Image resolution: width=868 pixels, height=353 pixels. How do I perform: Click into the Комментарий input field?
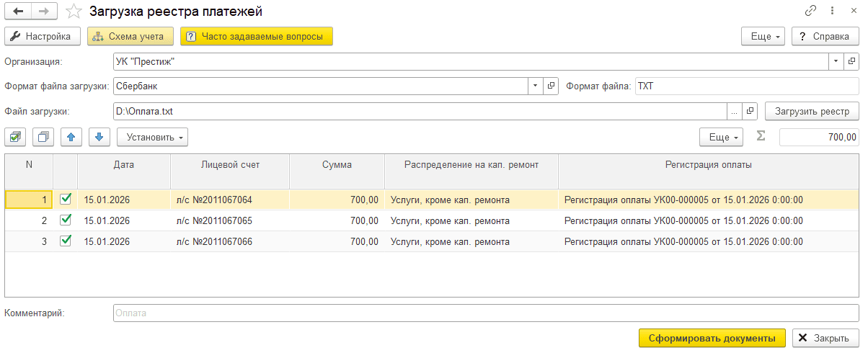click(x=485, y=313)
